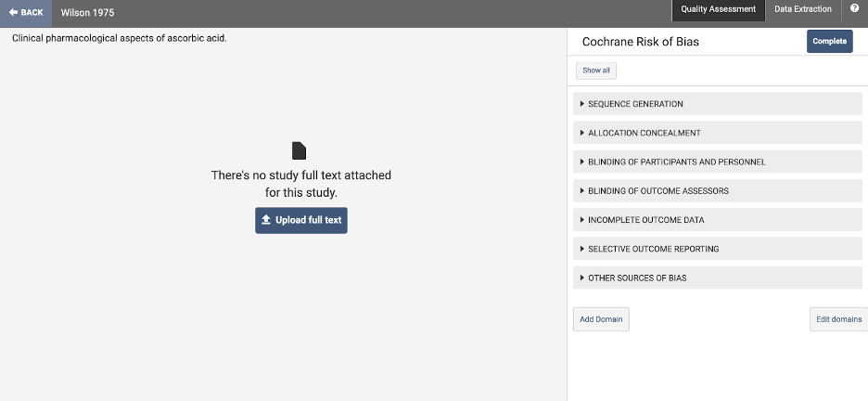This screenshot has width=868, height=401.
Task: Click the Cochrane Risk of Bias heading
Action: coord(640,42)
